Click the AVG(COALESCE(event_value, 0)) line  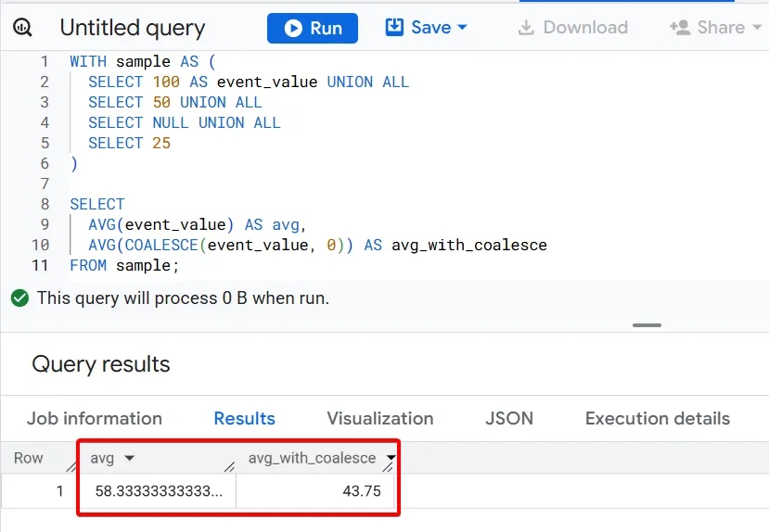tap(317, 245)
